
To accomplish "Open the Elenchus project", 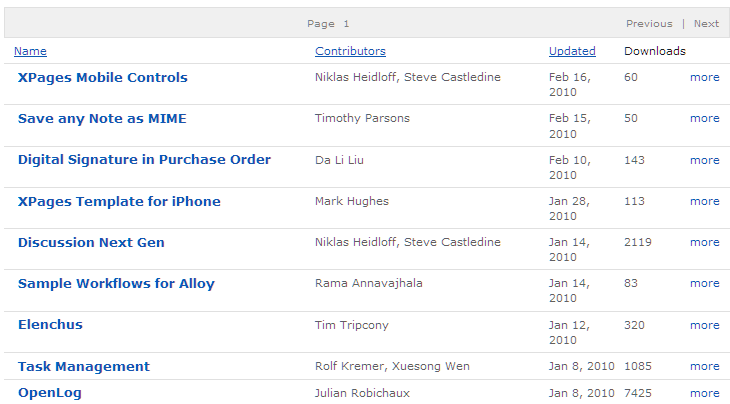I will pyautogui.click(x=50, y=324).
